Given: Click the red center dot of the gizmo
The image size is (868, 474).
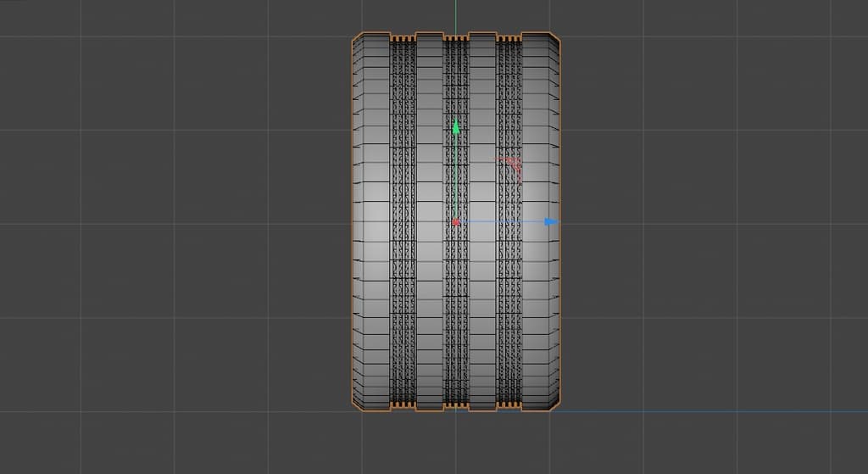Looking at the screenshot, I should click(x=456, y=223).
